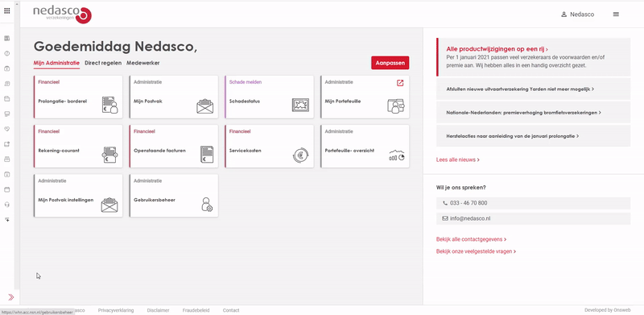The width and height of the screenshot is (644, 315).
Task: Open the Disclaimer footer link
Action: coord(158,310)
